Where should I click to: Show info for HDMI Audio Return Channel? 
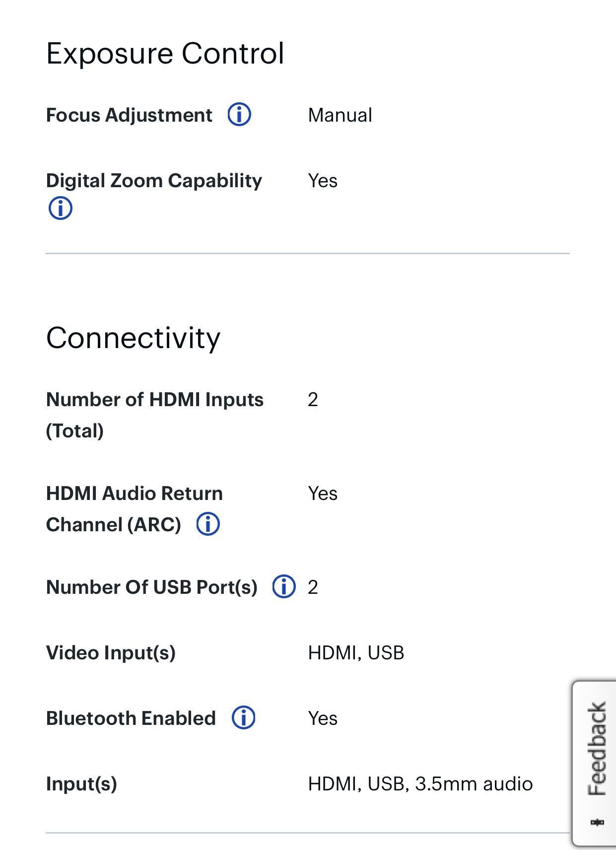[x=208, y=524]
